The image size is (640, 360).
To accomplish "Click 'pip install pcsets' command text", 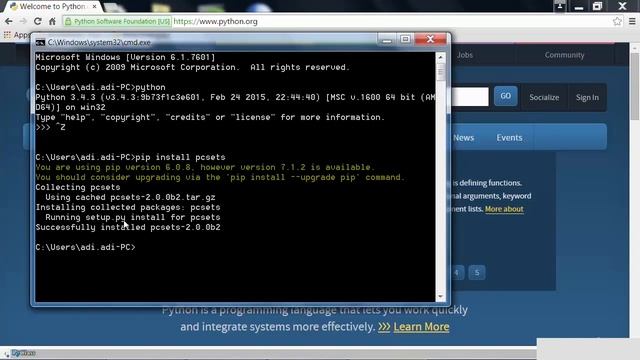I will click(x=180, y=157).
